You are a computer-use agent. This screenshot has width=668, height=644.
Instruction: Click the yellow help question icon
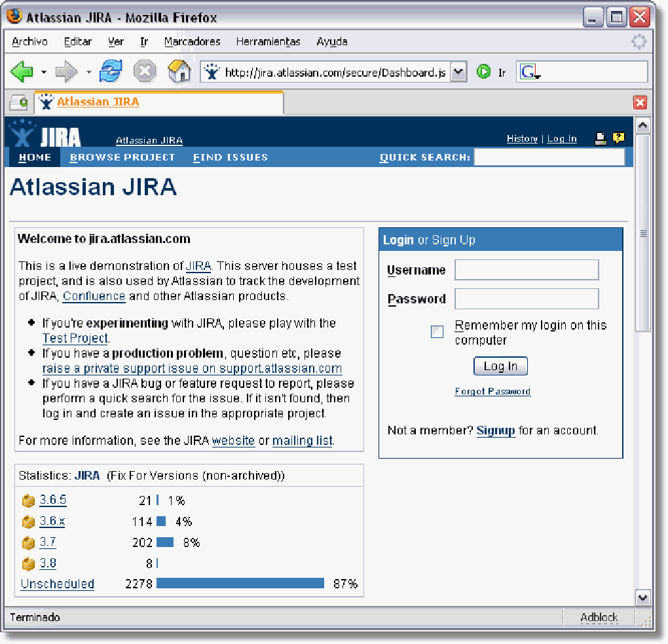coord(618,138)
